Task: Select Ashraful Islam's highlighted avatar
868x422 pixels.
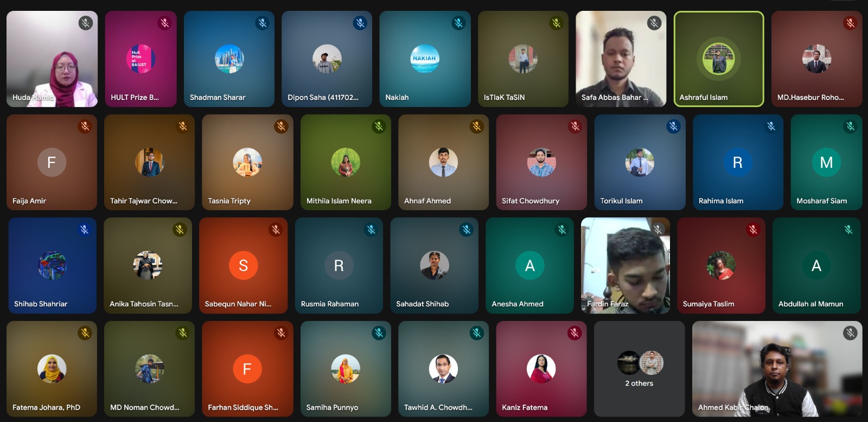Action: click(x=718, y=59)
